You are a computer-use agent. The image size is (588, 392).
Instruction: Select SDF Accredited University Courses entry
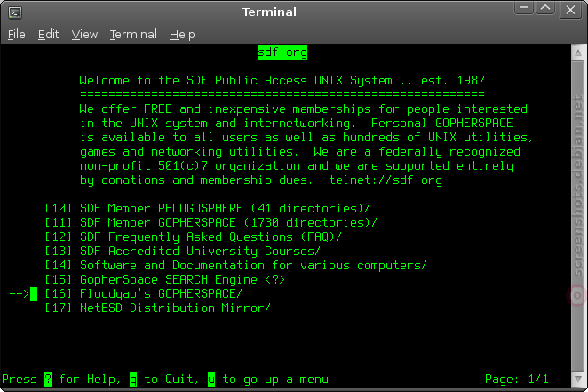[183, 252]
